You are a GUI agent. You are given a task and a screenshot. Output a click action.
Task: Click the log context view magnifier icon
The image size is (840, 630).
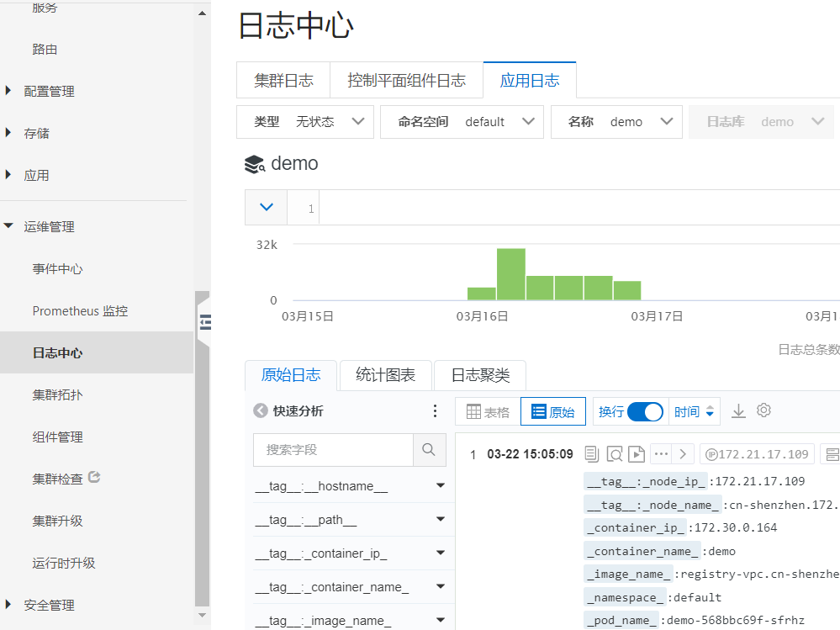pyautogui.click(x=615, y=454)
